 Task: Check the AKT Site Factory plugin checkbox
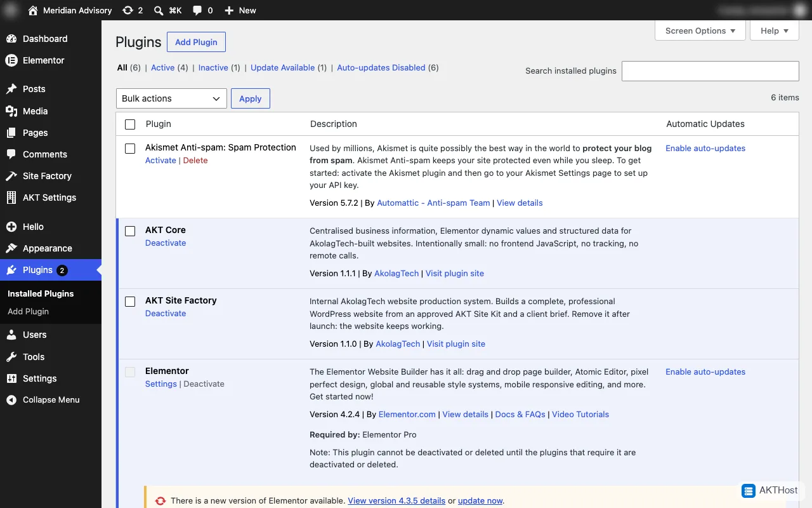[130, 302]
